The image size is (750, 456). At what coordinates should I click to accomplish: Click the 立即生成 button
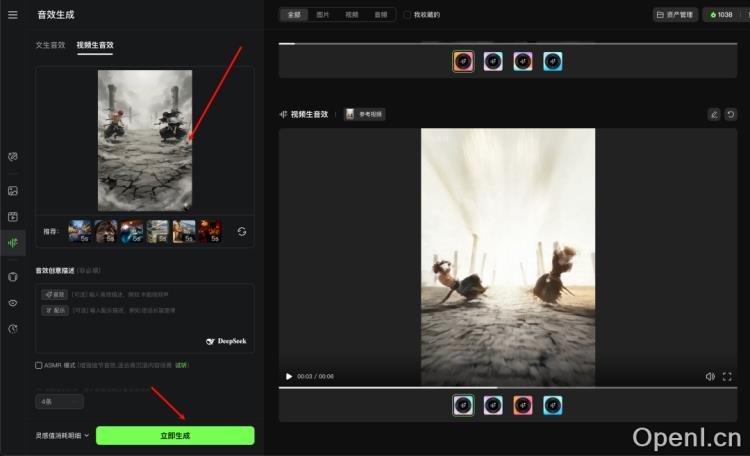point(175,435)
